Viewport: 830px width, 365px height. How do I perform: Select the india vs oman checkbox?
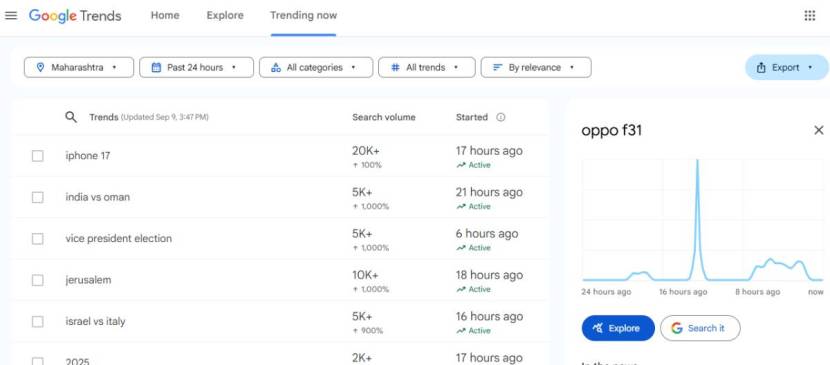[38, 197]
